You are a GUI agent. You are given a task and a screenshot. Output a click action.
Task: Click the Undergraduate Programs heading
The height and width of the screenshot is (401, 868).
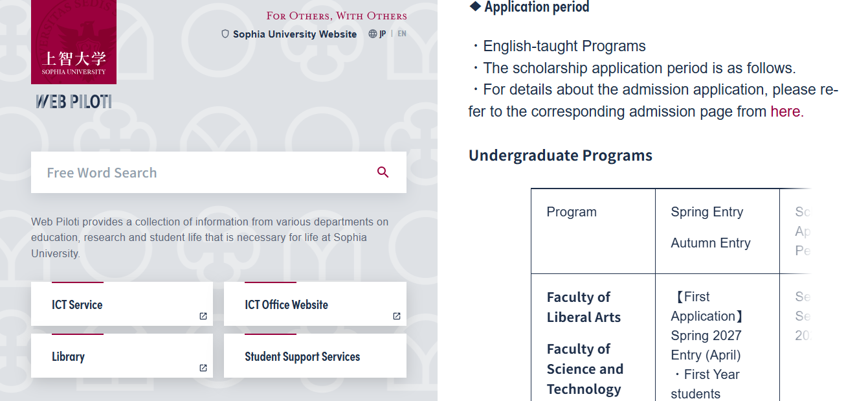[x=561, y=155]
